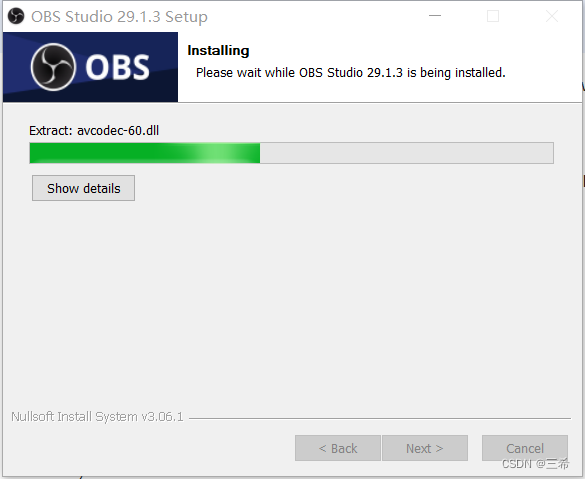This screenshot has width=585, height=479.
Task: Click the grey unfilled part of the progress bar
Action: tap(407, 153)
